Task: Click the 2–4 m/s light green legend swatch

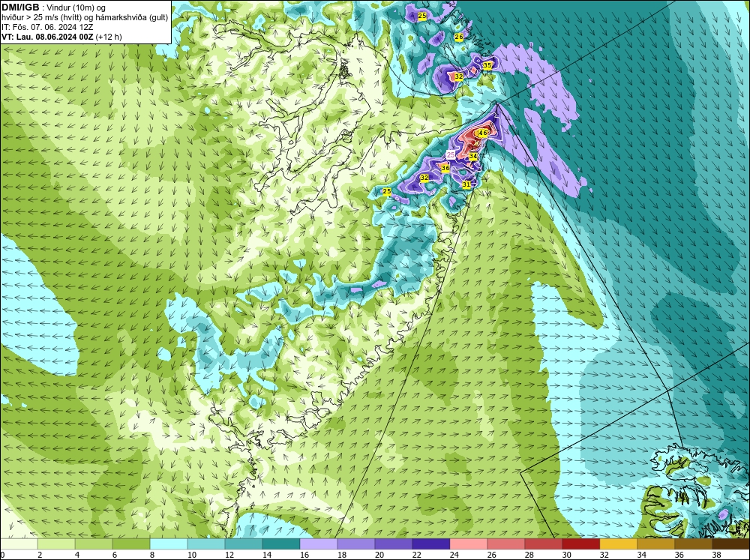Action: 56,544
